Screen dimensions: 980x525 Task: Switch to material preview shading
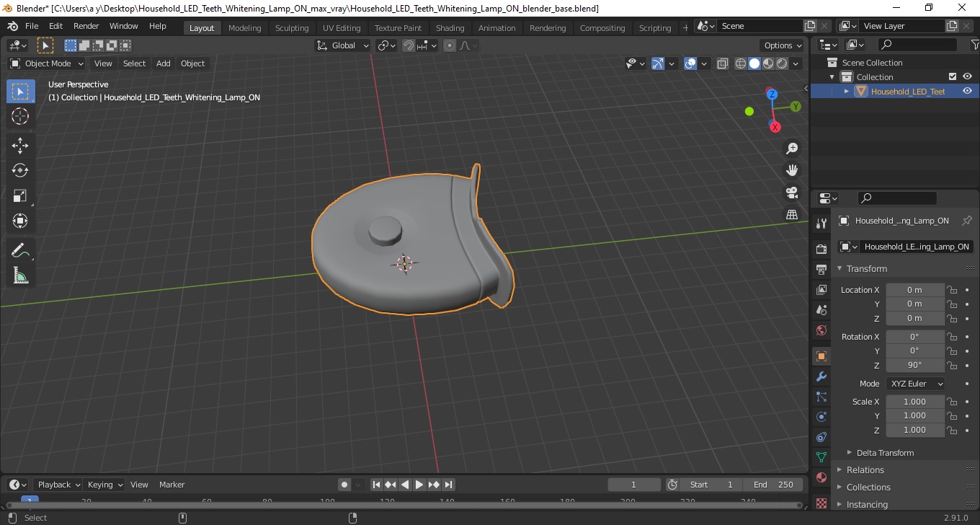[x=768, y=63]
